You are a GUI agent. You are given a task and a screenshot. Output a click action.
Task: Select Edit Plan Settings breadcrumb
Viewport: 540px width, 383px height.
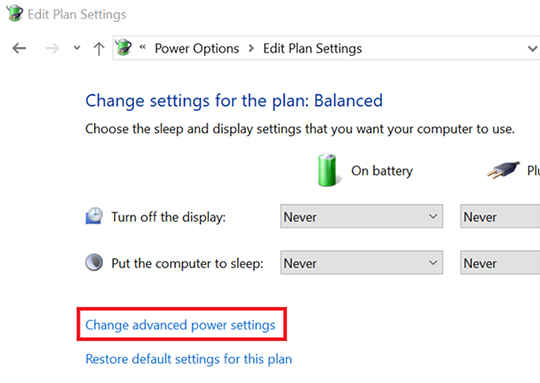(x=312, y=49)
